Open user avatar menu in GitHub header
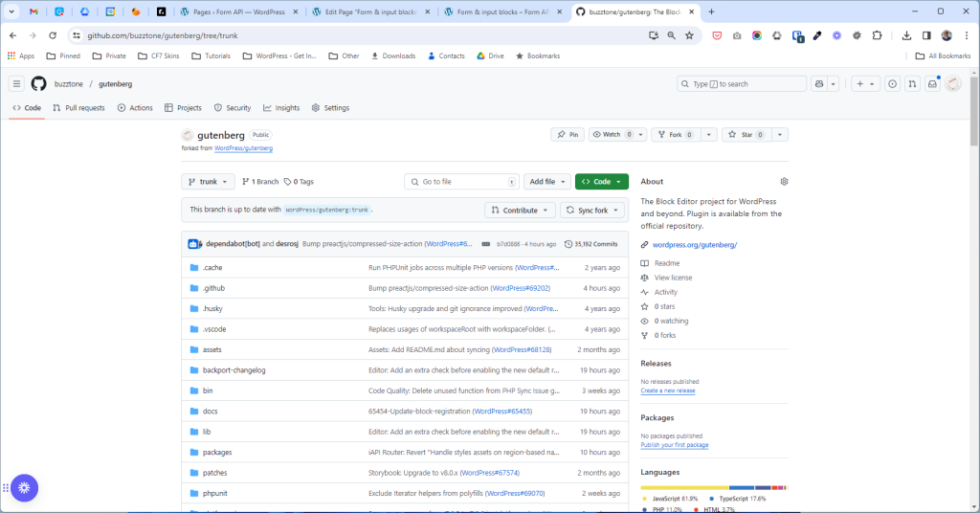 pyautogui.click(x=953, y=84)
